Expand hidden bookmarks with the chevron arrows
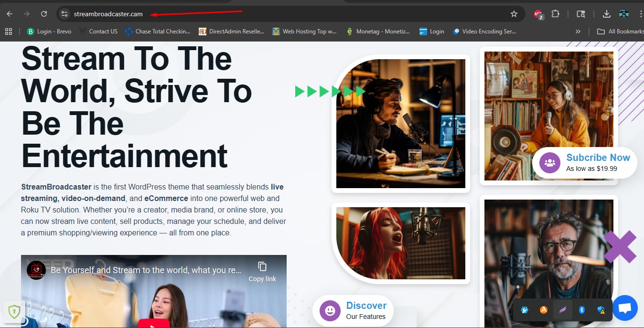The width and height of the screenshot is (644, 328). click(x=578, y=31)
